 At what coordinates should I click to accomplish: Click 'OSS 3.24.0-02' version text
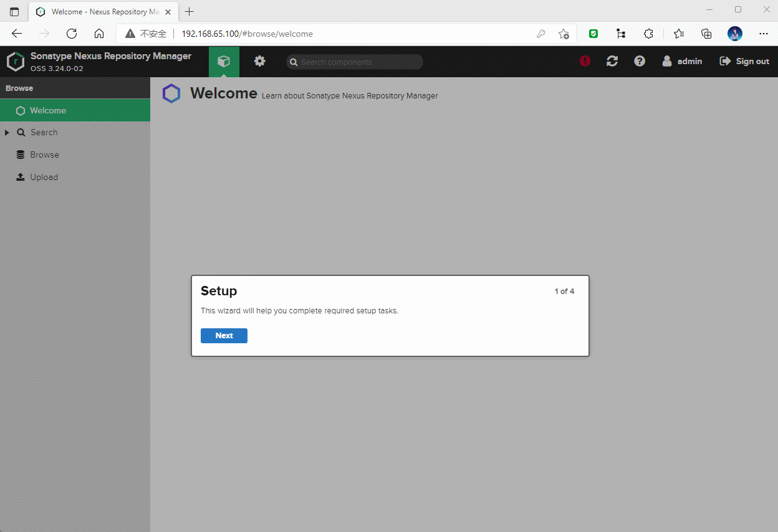(57, 69)
